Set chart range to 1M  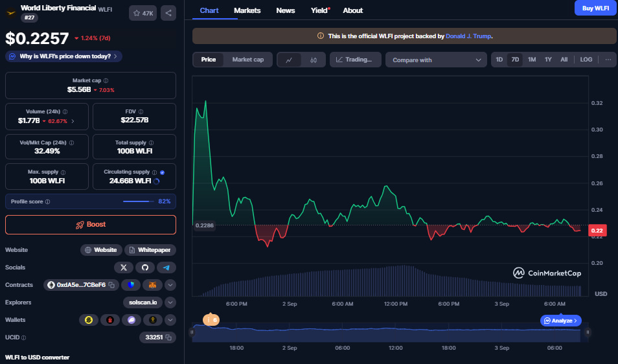click(x=532, y=60)
